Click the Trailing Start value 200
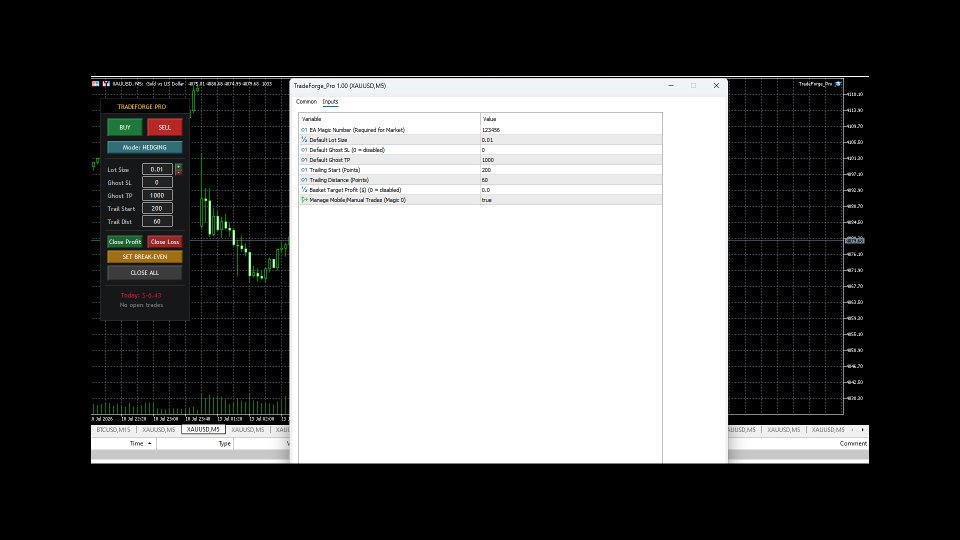The image size is (960, 540). [x=486, y=170]
